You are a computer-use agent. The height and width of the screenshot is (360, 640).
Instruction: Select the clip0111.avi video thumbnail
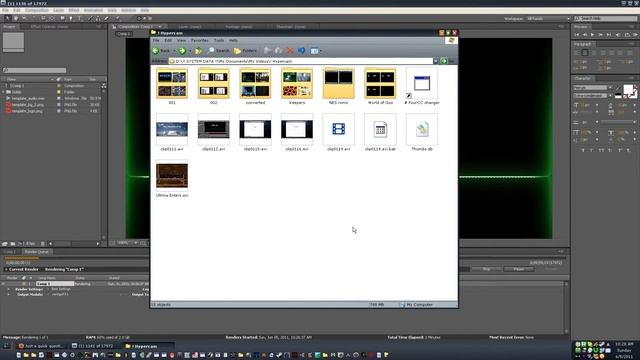click(172, 130)
